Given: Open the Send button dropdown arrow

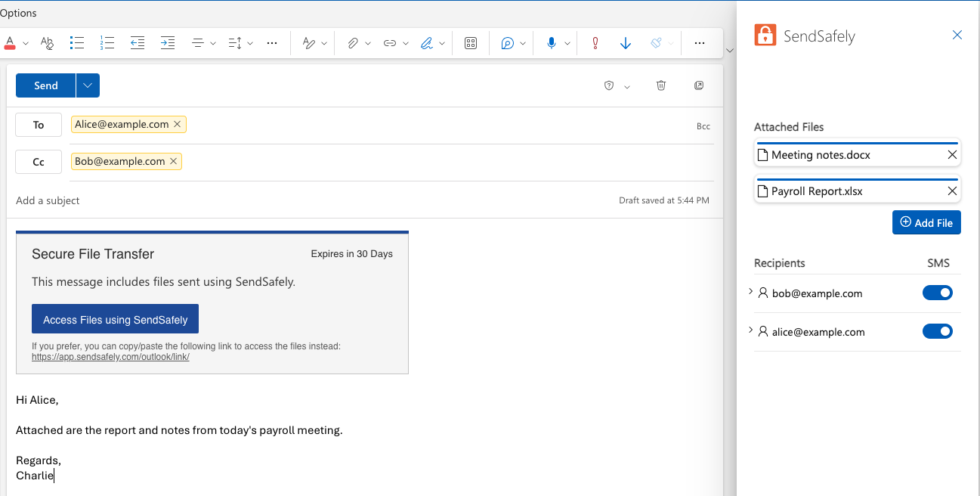Looking at the screenshot, I should pyautogui.click(x=87, y=85).
